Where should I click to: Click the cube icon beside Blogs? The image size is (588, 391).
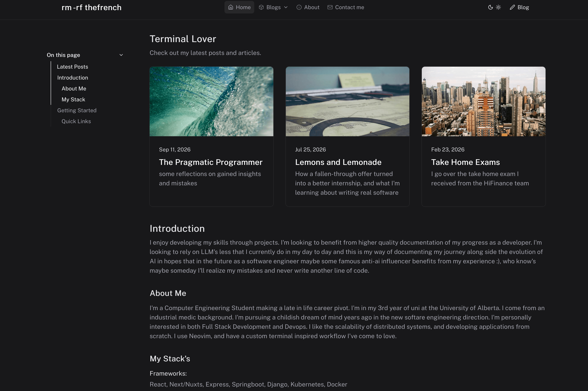point(261,7)
